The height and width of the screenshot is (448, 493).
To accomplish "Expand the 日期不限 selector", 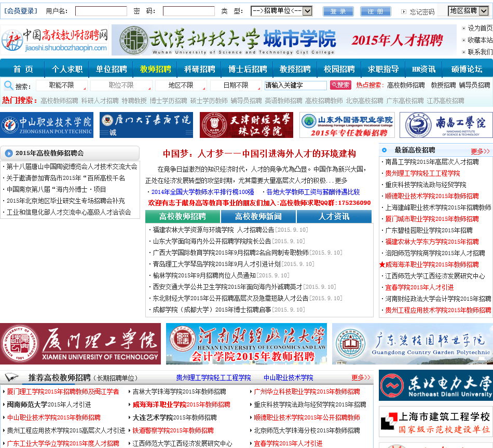I will tap(236, 86).
